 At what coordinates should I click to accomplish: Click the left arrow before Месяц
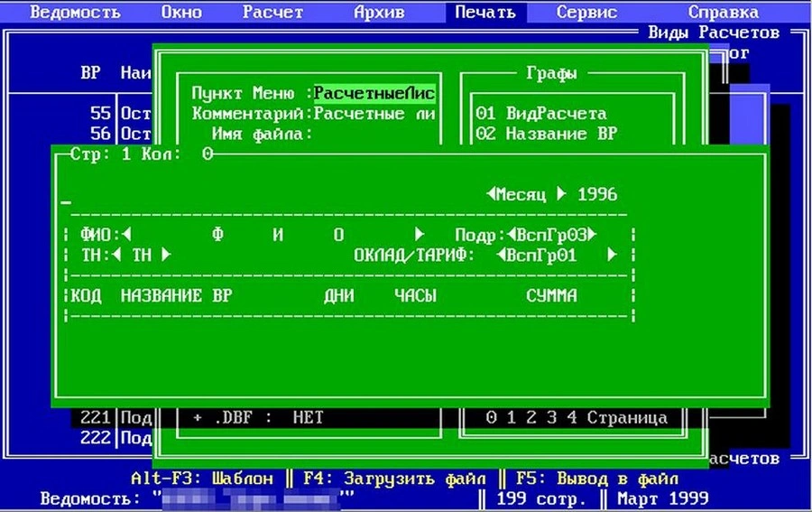490,194
